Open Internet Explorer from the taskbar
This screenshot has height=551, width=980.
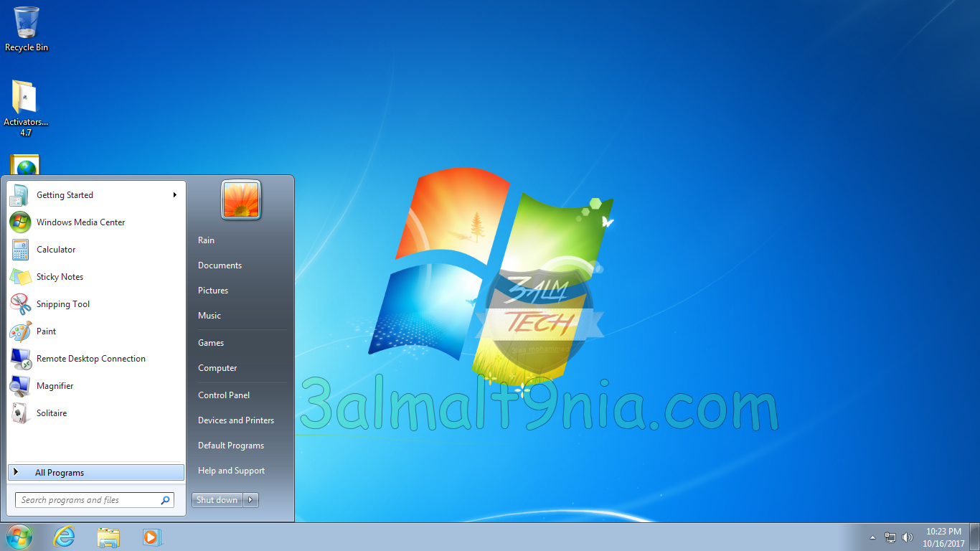click(65, 537)
